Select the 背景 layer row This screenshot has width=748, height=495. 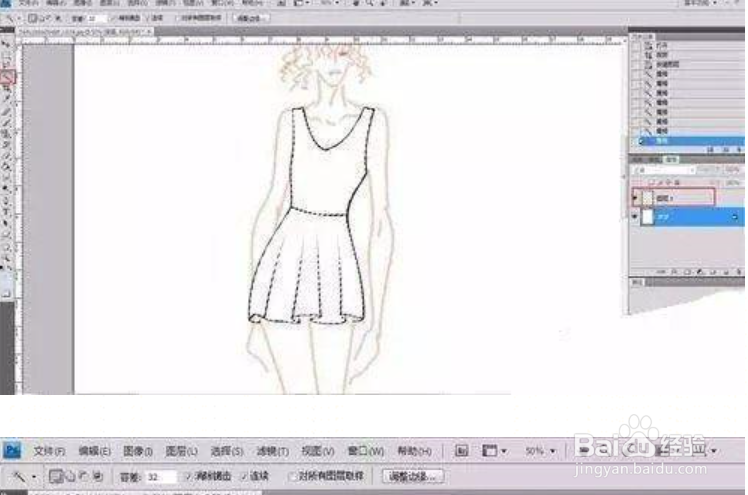687,217
